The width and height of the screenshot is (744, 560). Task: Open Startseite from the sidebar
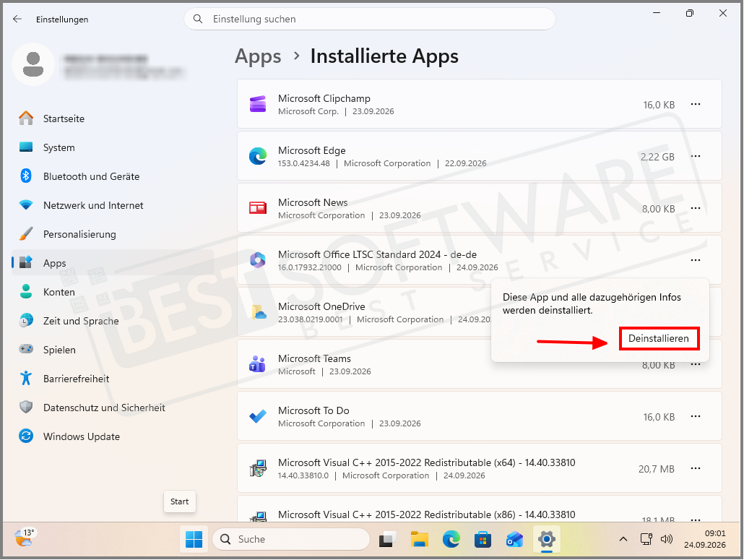(64, 119)
